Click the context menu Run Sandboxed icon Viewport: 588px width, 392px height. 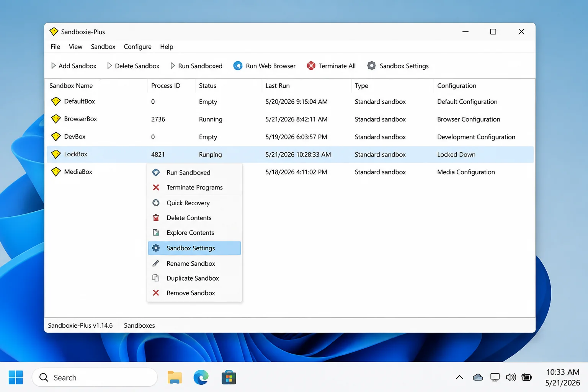click(156, 173)
